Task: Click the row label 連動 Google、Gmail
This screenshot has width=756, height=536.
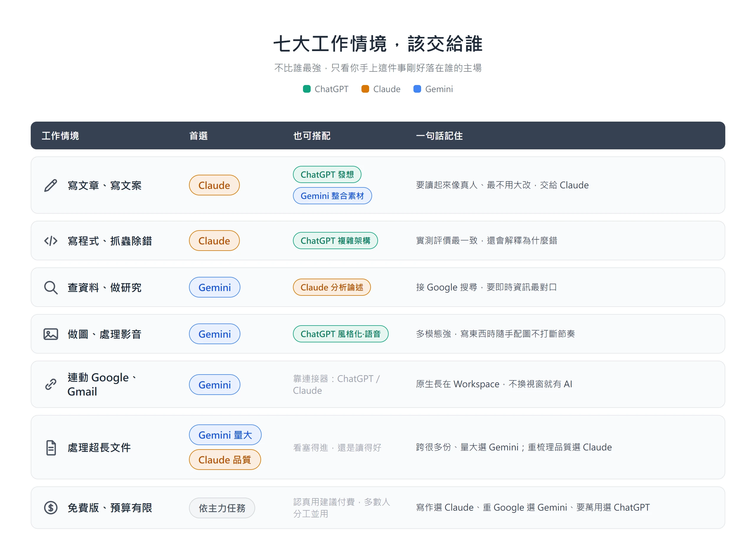Action: tap(102, 385)
